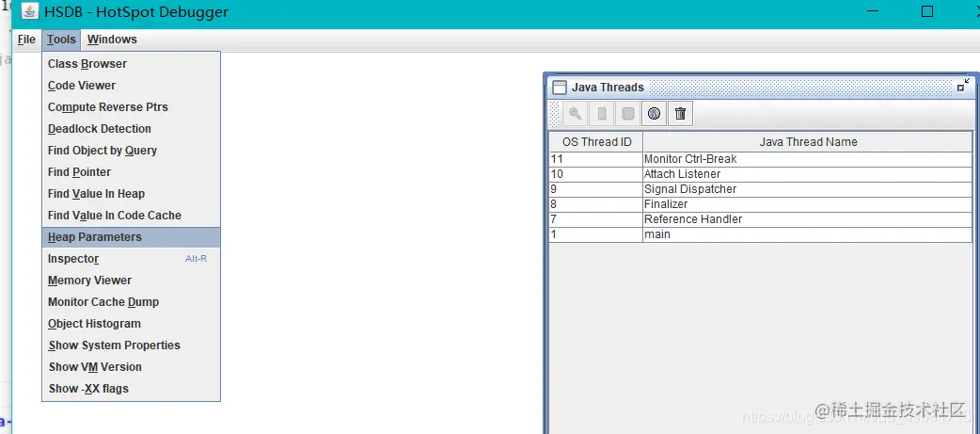This screenshot has height=434, width=980.
Task: Click the Java Threads window title bar
Action: click(761, 88)
